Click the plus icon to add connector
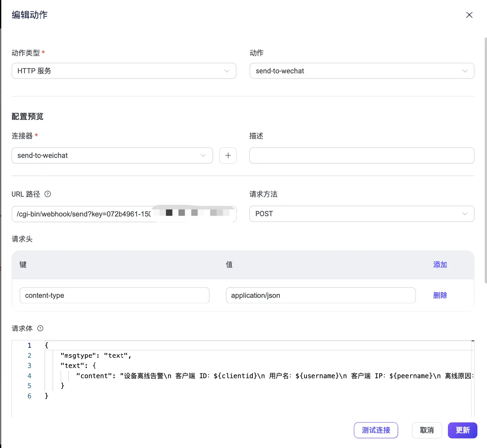The width and height of the screenshot is (487, 448). (228, 156)
